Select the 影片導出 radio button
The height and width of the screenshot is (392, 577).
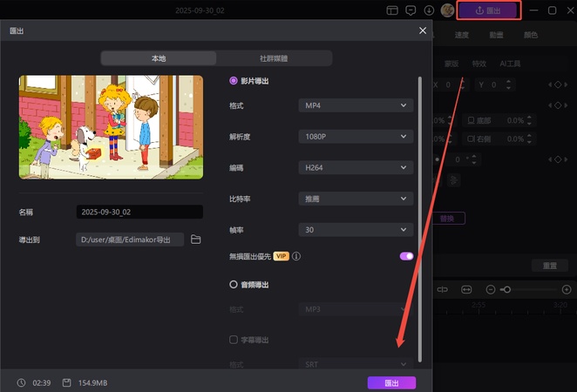234,80
